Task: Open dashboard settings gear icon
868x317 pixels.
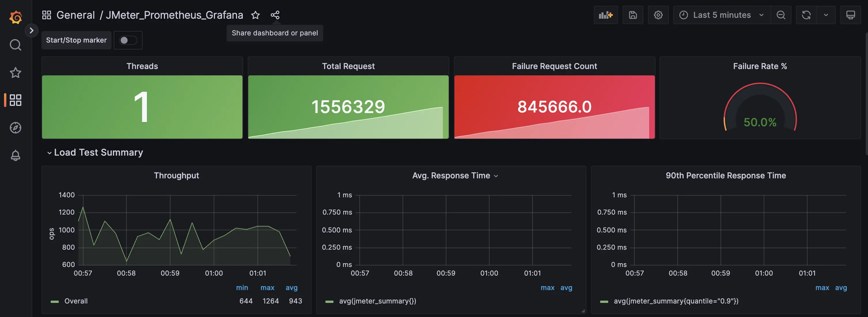Action: click(x=658, y=15)
